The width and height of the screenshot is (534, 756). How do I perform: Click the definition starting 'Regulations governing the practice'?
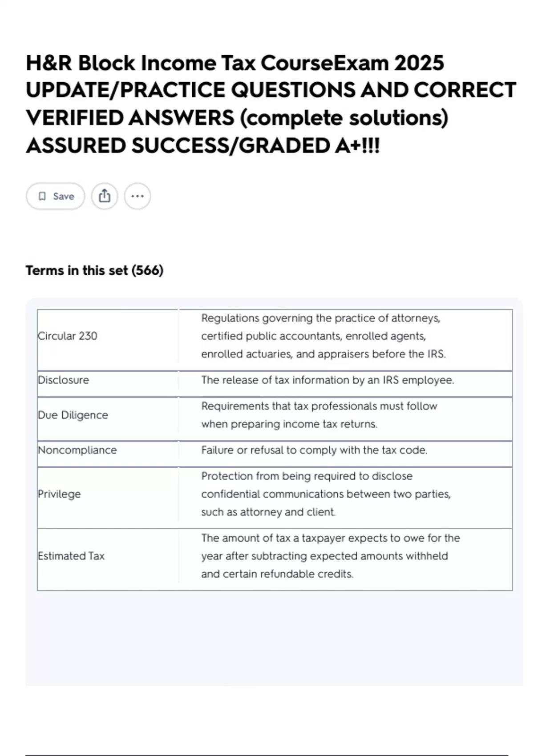click(x=323, y=336)
